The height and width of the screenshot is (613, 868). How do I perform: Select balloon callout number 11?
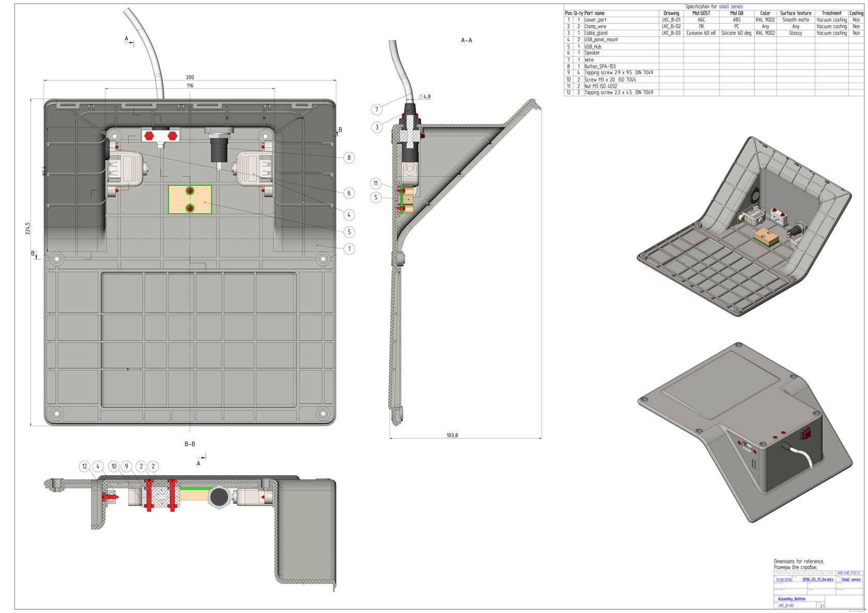point(376,183)
